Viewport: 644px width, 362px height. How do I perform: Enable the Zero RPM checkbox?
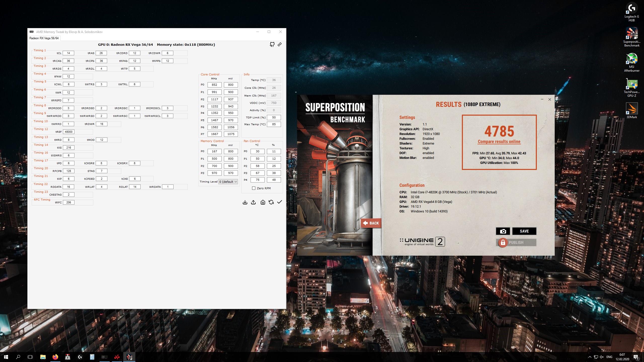254,188
